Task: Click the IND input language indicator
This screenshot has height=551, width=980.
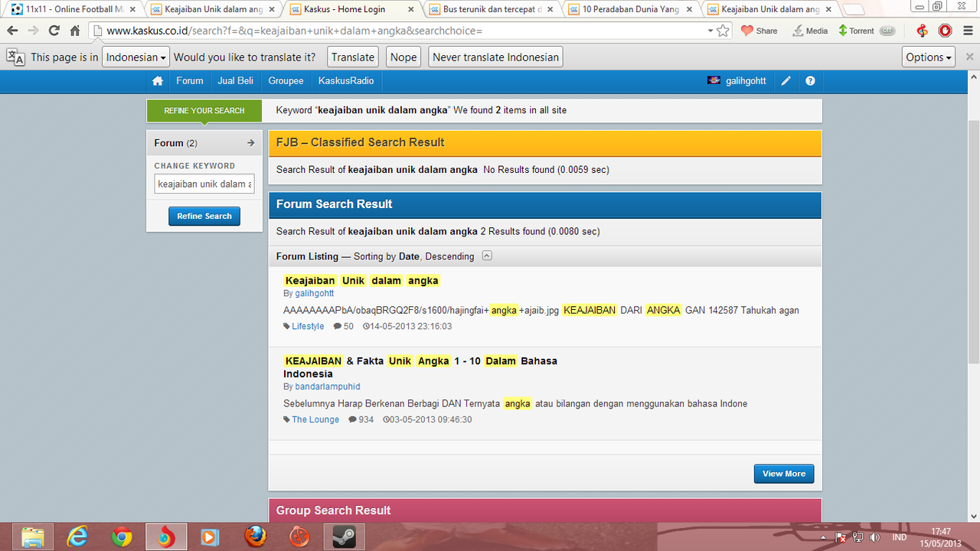Action: point(900,537)
